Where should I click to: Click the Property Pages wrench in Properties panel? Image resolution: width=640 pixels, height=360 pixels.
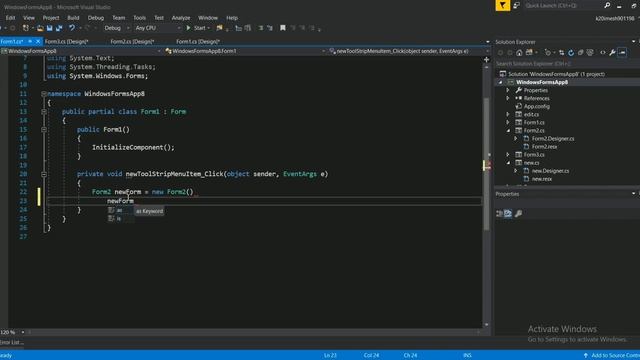pos(518,213)
